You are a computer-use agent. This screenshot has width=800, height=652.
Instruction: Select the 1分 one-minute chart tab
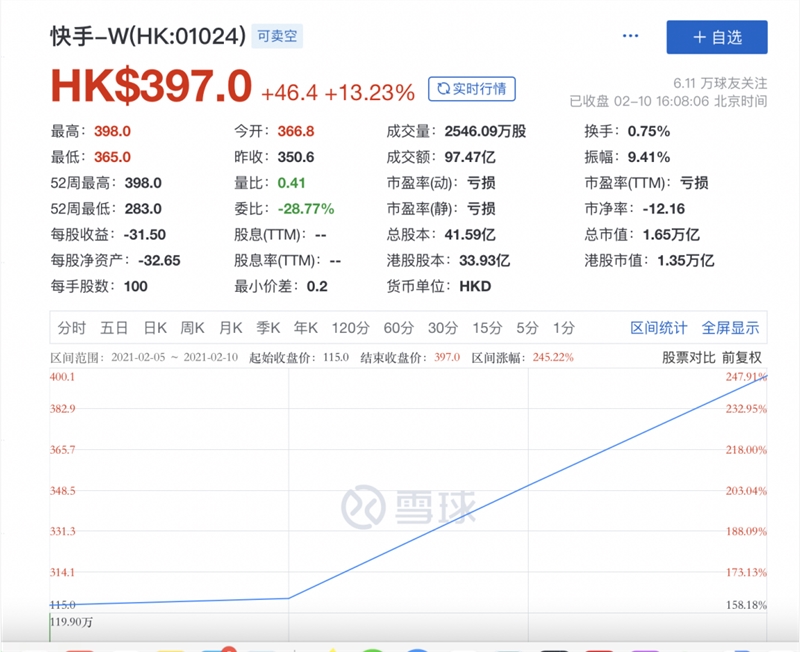pos(561,328)
